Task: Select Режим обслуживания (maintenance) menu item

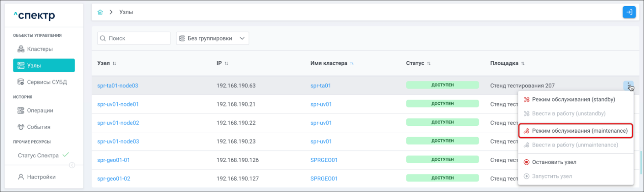Action: [x=575, y=131]
